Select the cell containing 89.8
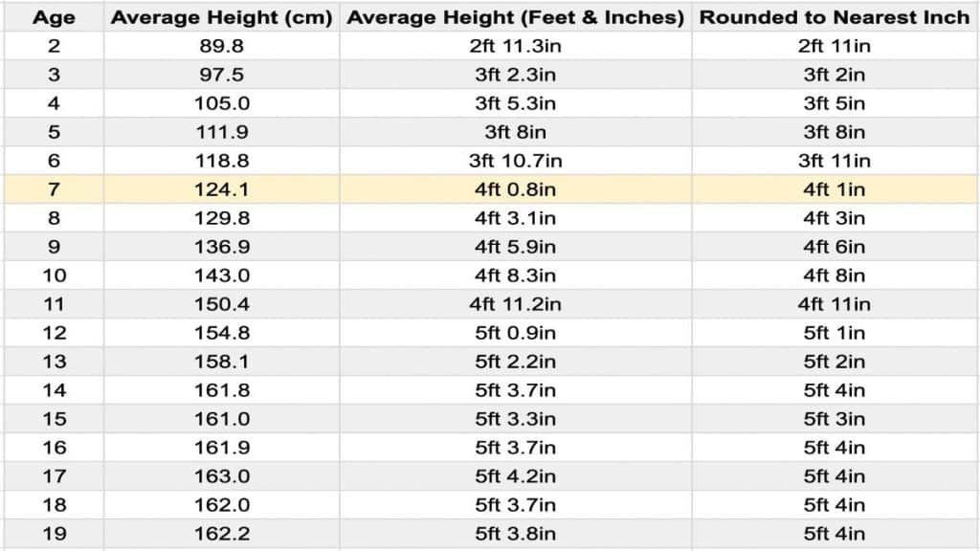The height and width of the screenshot is (551, 980). pyautogui.click(x=222, y=46)
